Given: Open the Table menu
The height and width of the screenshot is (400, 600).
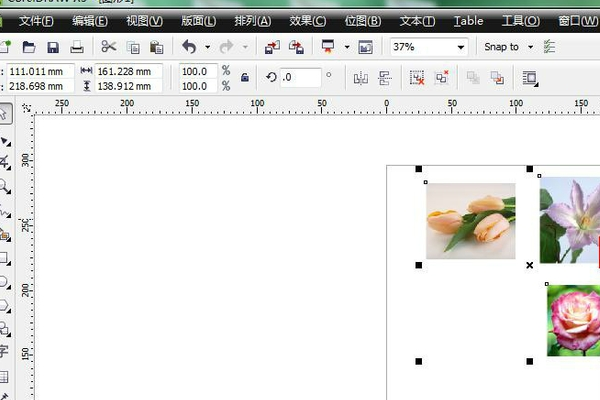Looking at the screenshot, I should [468, 21].
